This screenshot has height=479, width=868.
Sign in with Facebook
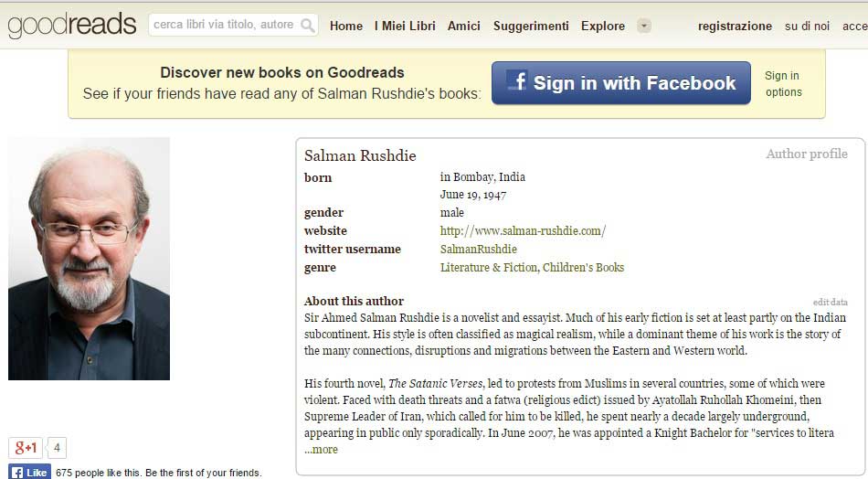[x=621, y=83]
